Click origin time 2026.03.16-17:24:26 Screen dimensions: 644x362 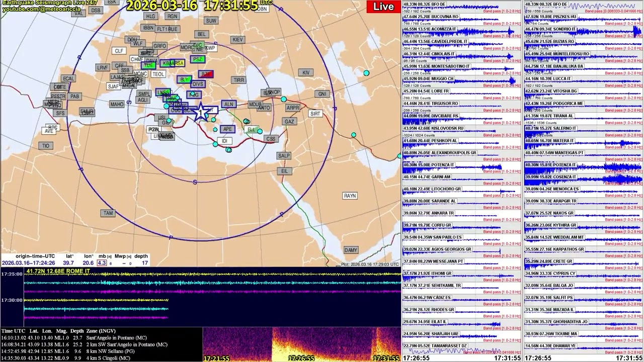click(28, 263)
